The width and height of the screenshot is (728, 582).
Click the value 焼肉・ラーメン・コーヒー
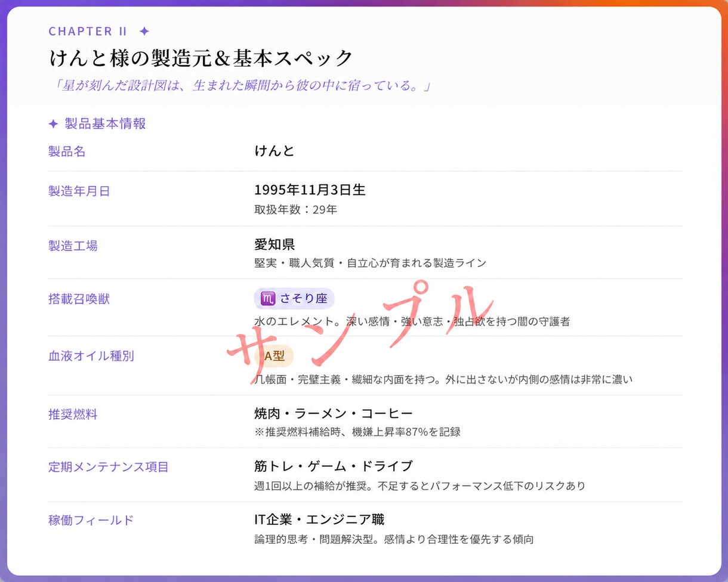[x=334, y=413]
